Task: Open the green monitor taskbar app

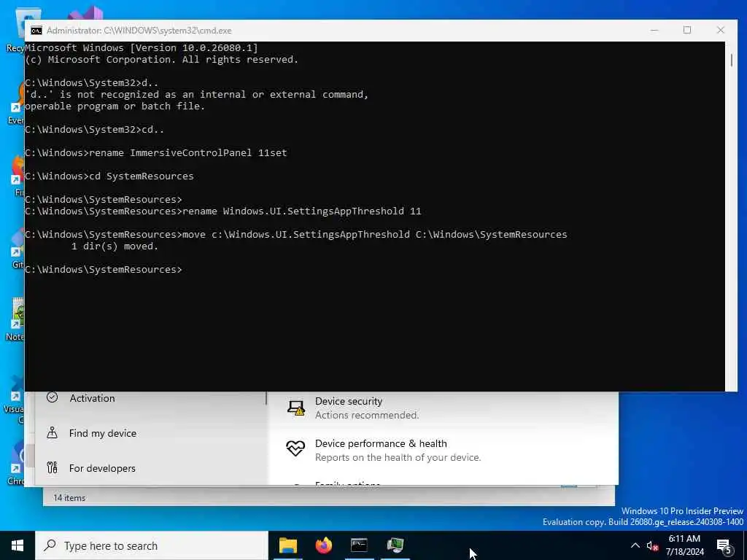Action: pos(395,545)
